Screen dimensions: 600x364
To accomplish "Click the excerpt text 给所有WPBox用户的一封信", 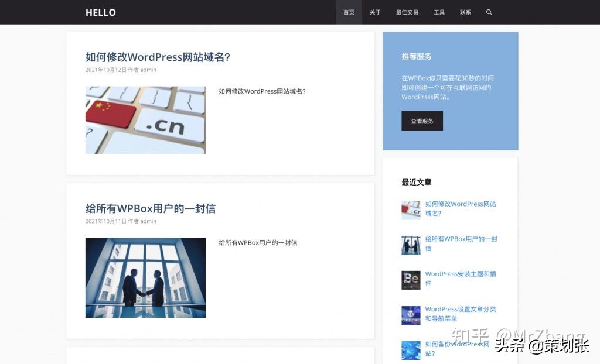I will click(x=258, y=242).
